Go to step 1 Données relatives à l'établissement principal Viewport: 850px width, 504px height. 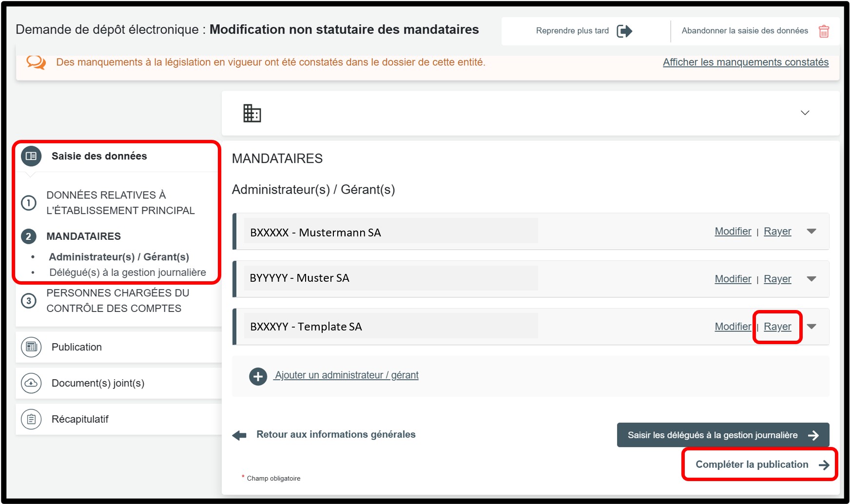pyautogui.click(x=120, y=203)
